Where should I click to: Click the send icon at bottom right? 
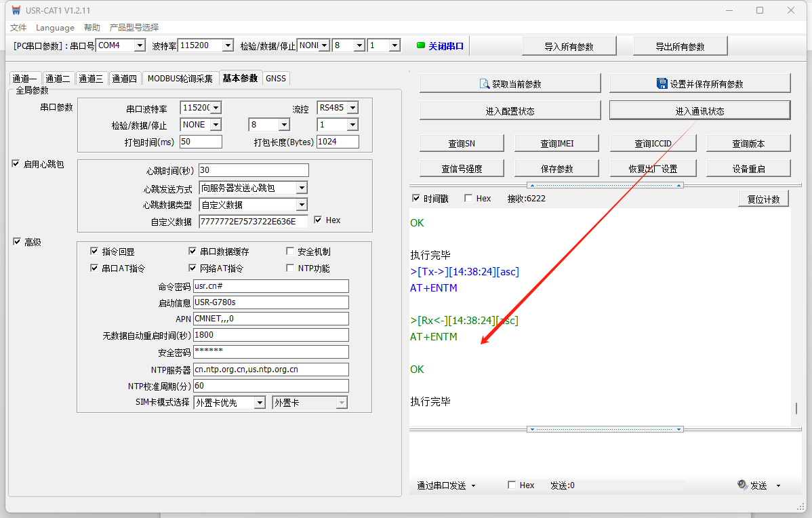point(742,485)
